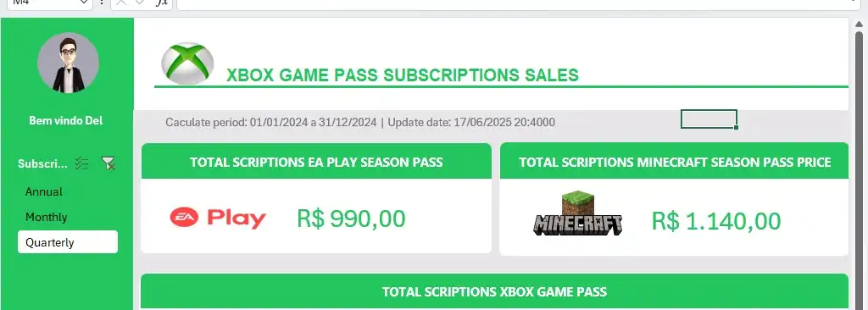Image resolution: width=868 pixels, height=310 pixels.
Task: Click the Total Scriptions Xbox Game Pass banner
Action: pos(494,291)
